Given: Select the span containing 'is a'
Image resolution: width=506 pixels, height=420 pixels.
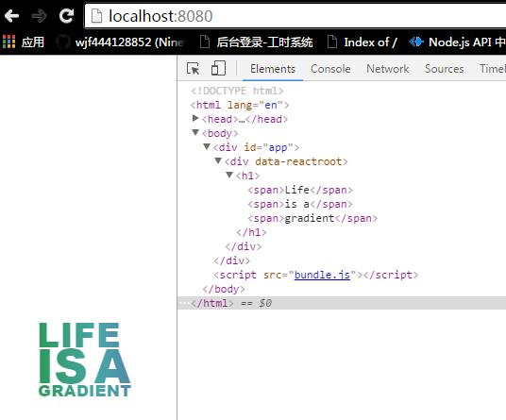Looking at the screenshot, I should [300, 204].
